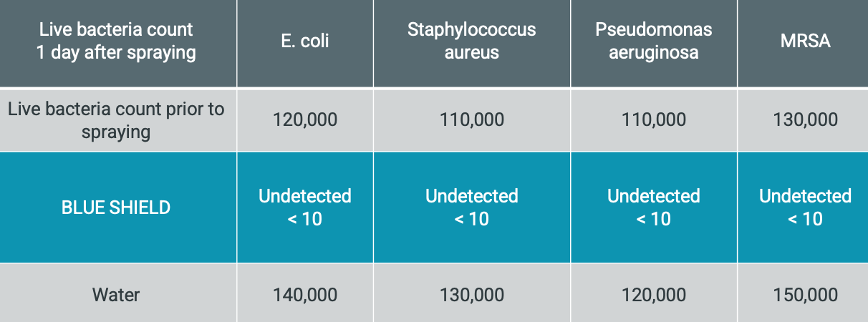Select the 130,000 Water Staphylococcus aureus cell
Screen dimensions: 868x322
pos(472,294)
